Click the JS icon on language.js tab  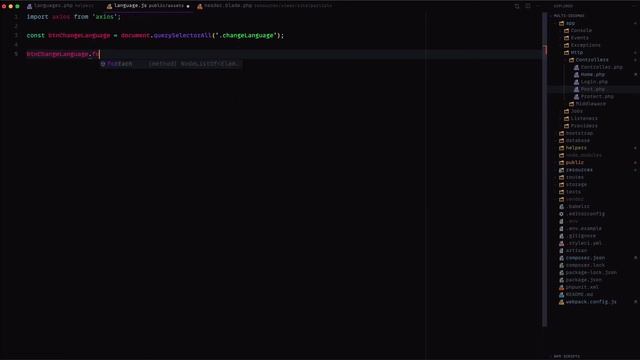pyautogui.click(x=109, y=6)
